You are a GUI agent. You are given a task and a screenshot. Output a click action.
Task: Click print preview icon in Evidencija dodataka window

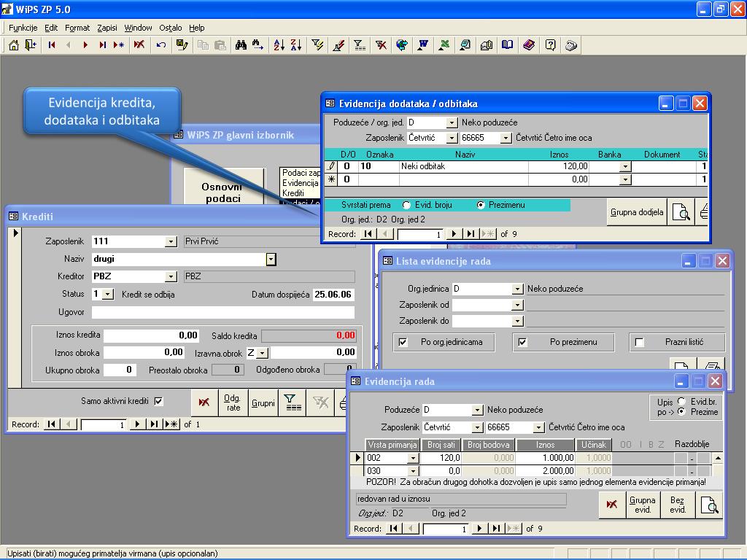(x=681, y=212)
